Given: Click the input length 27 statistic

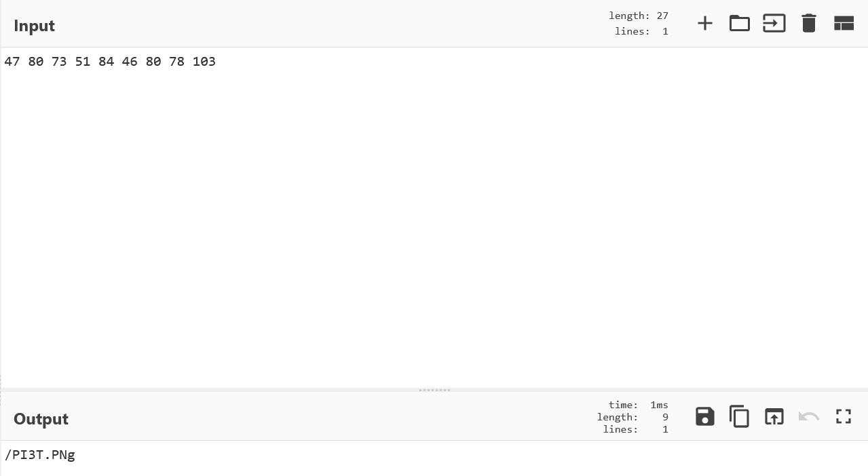Looking at the screenshot, I should click(638, 16).
